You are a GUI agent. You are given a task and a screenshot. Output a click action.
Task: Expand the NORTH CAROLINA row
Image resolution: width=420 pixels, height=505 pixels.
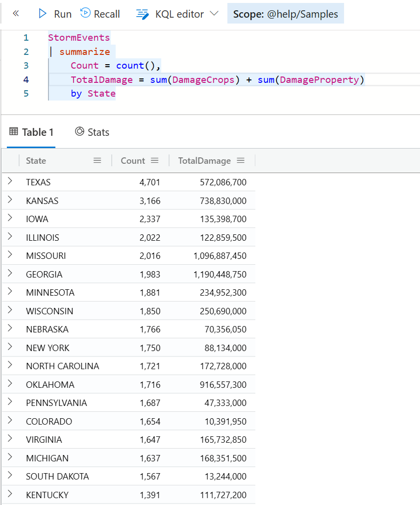click(10, 365)
